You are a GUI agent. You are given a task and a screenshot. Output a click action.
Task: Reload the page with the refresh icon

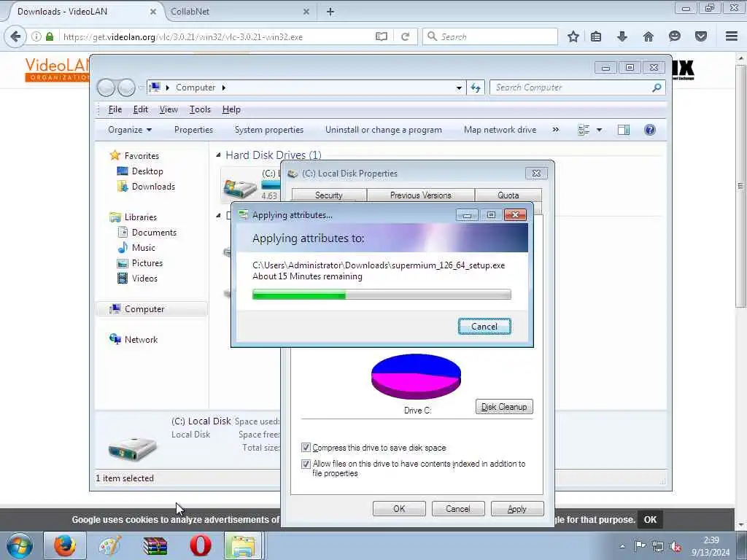coord(406,36)
